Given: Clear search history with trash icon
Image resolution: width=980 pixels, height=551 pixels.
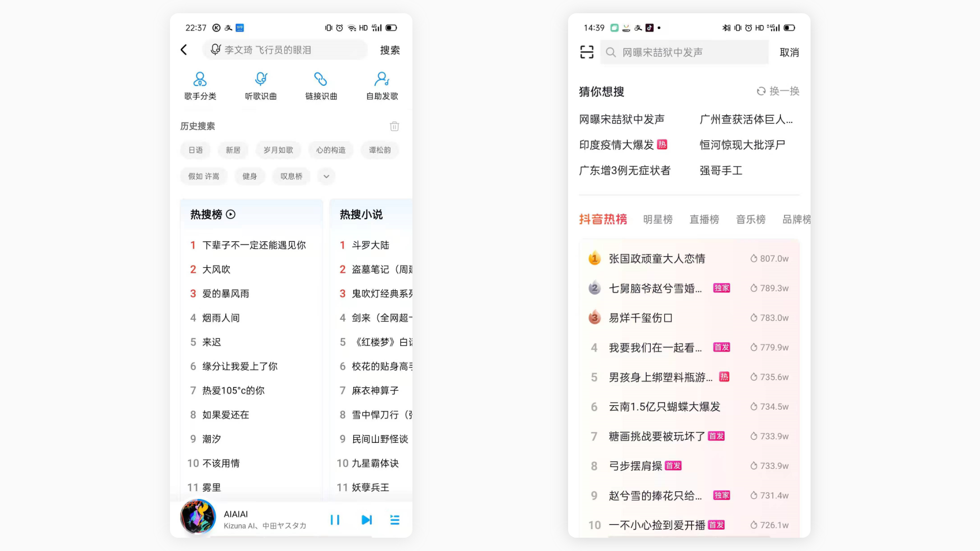Looking at the screenshot, I should pos(395,126).
